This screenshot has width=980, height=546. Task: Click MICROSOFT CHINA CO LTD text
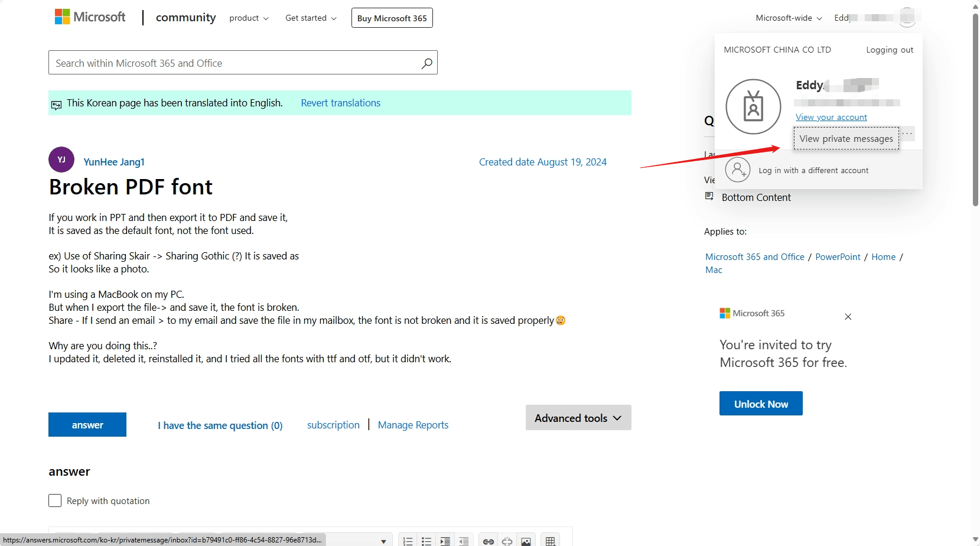coord(777,50)
